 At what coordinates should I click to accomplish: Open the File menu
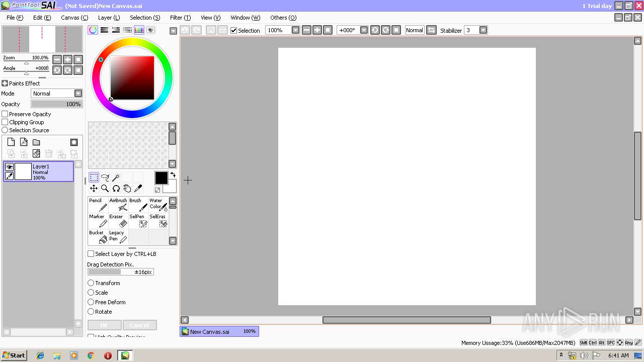[15, 18]
